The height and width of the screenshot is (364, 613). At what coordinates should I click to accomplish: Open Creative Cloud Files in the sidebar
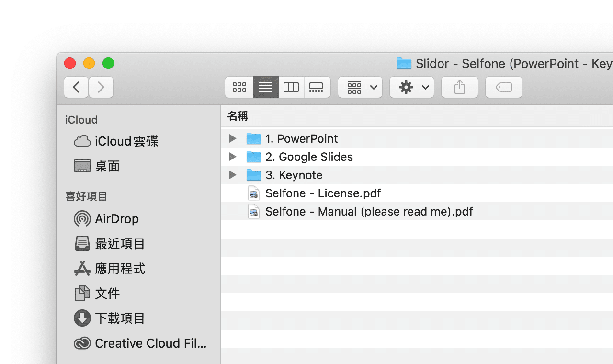[140, 343]
